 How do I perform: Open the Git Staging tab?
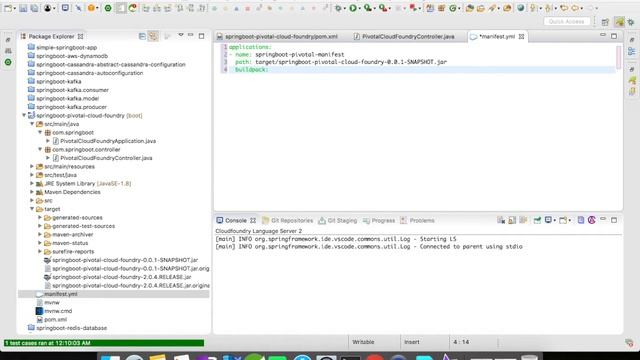coord(338,220)
